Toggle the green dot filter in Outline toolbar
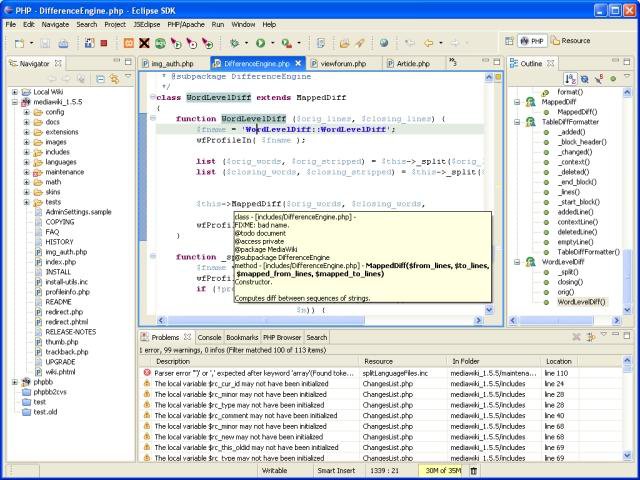 611,78
